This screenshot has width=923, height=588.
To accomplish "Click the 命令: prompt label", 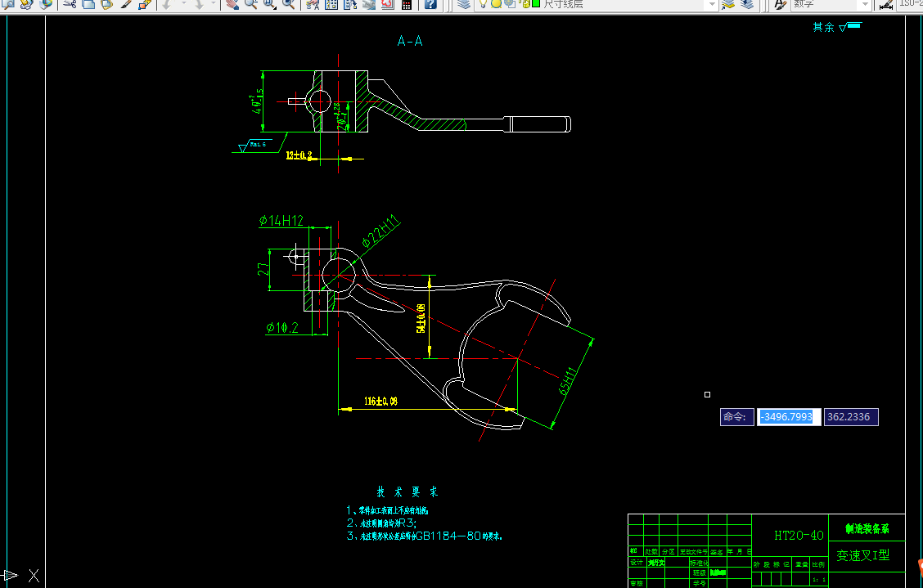I will tap(737, 417).
